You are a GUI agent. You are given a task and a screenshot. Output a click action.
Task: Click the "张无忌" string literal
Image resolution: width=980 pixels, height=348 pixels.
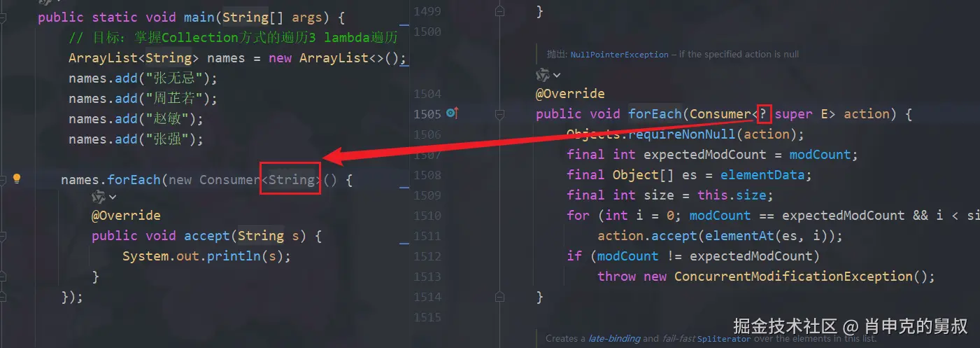[x=173, y=78]
